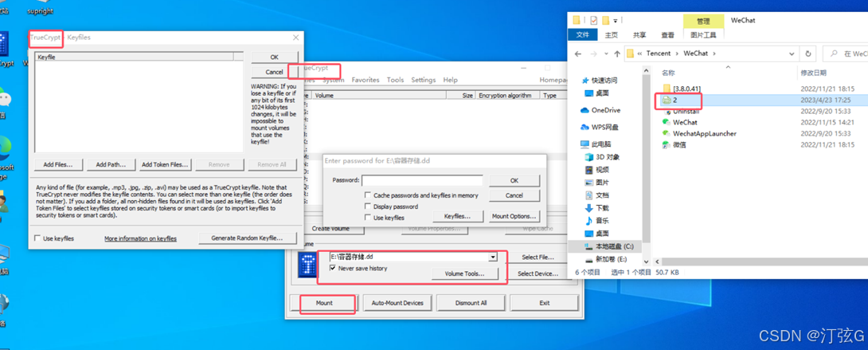Screen dimensions: 868x350
Task: Switch to the 主页 ribbon tab
Action: (x=611, y=35)
